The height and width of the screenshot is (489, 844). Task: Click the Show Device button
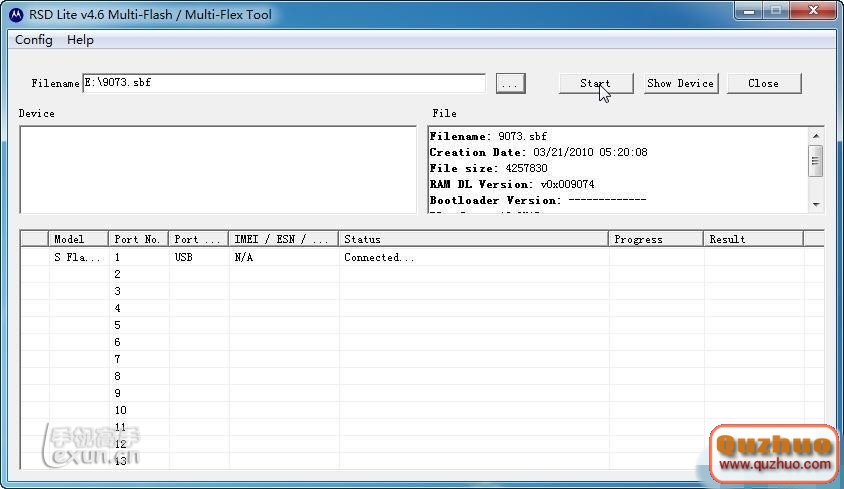tap(681, 83)
